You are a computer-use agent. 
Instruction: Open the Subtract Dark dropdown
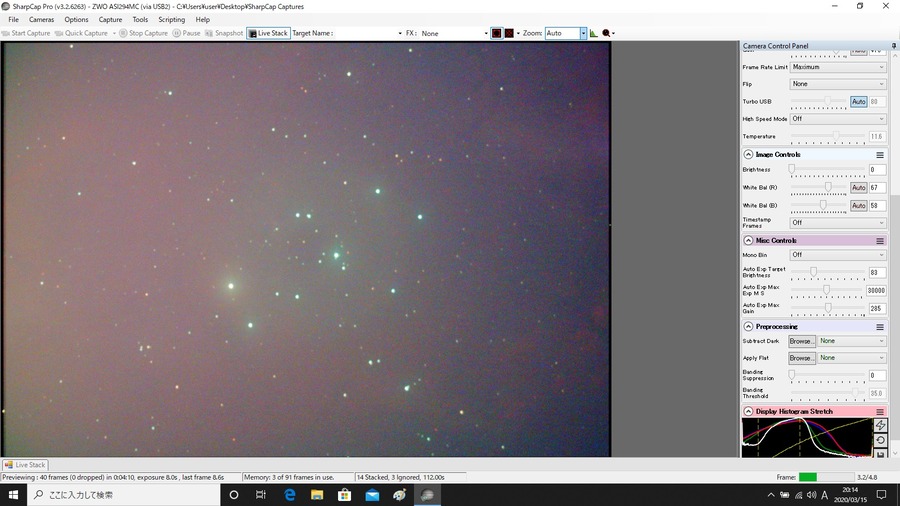pos(852,341)
